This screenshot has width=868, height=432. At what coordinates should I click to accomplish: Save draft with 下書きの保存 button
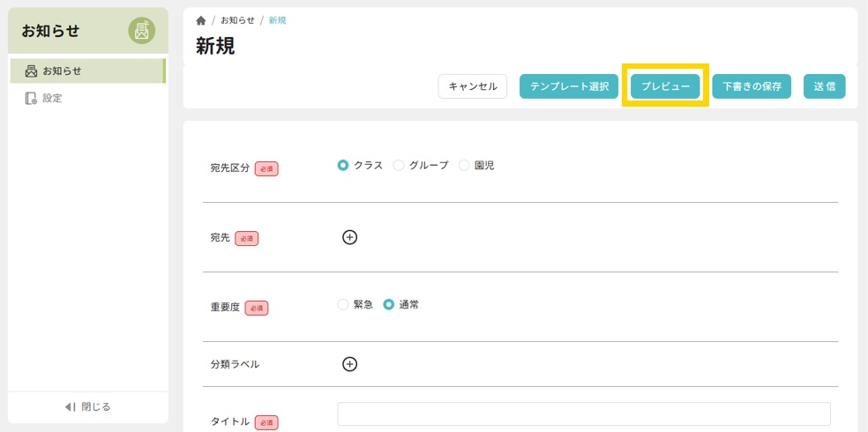point(752,86)
